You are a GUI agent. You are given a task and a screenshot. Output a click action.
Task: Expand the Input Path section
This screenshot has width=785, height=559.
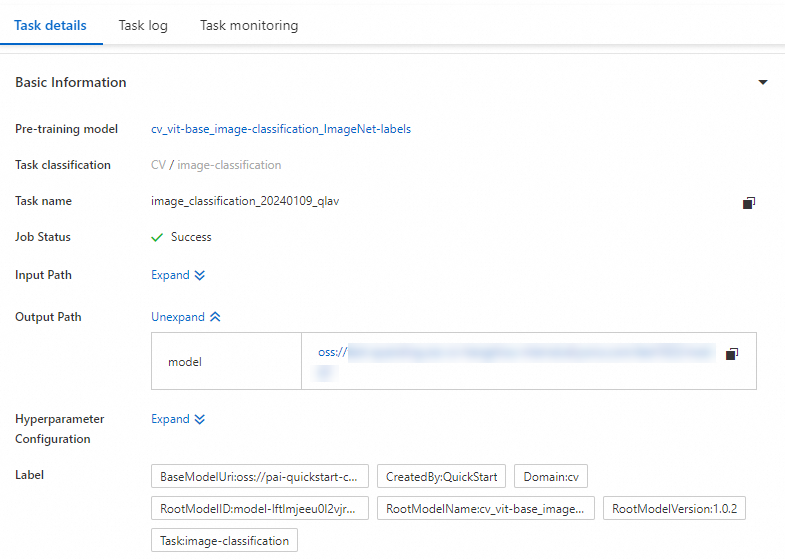pyautogui.click(x=178, y=275)
